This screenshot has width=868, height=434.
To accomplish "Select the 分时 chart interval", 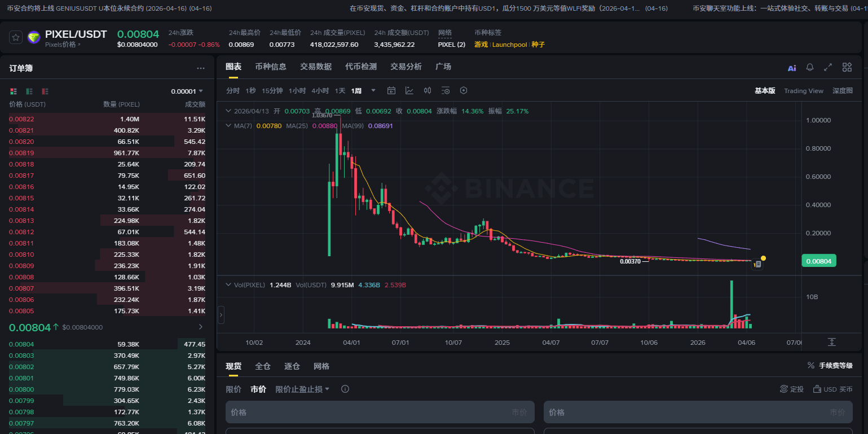I will pos(233,90).
